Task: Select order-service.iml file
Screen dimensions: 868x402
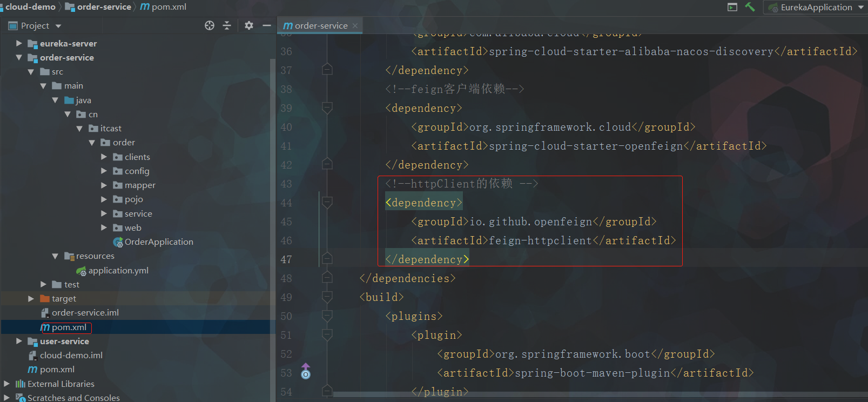Action: [x=85, y=312]
